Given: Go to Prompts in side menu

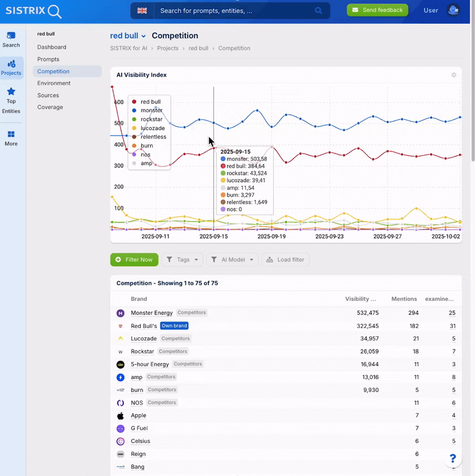Looking at the screenshot, I should [48, 59].
